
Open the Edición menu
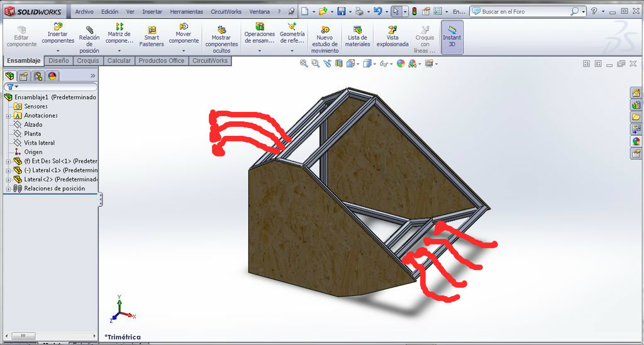[109, 11]
